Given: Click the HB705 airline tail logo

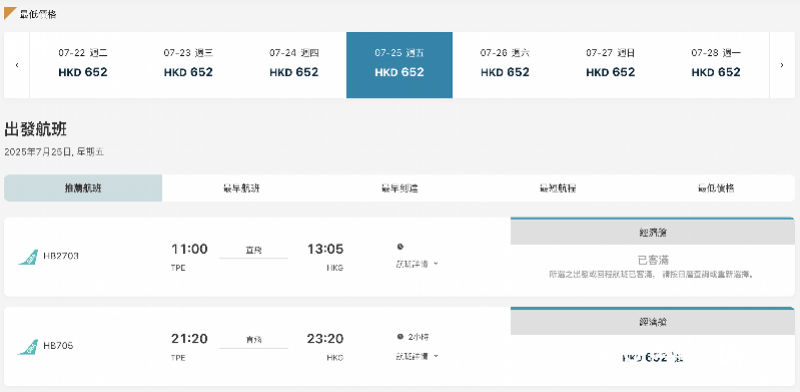Looking at the screenshot, I should (28, 347).
